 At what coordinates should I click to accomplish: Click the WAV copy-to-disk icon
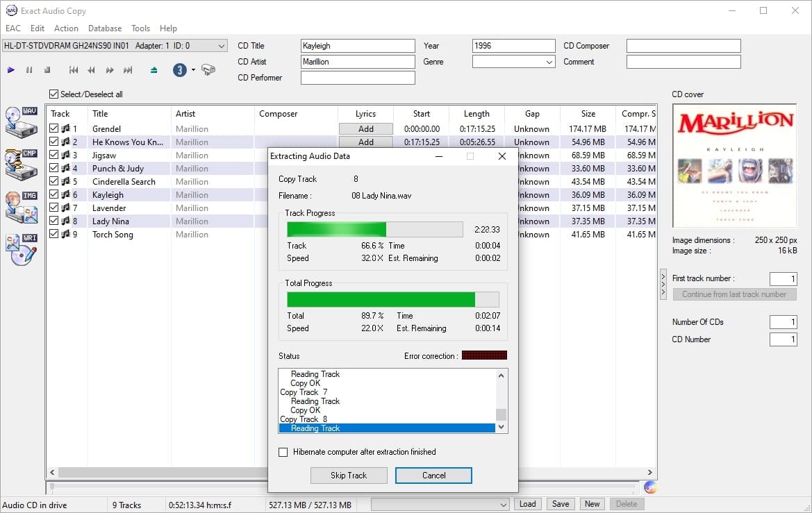(21, 121)
